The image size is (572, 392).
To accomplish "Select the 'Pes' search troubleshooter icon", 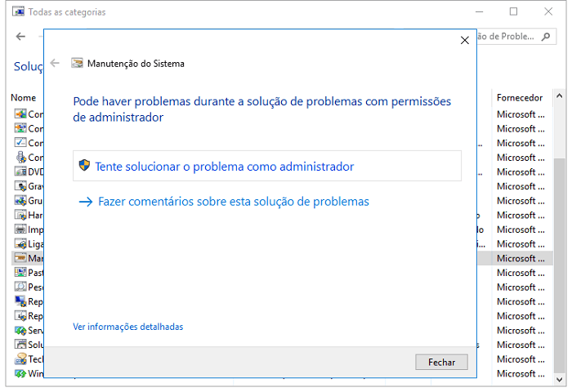I will (20, 287).
